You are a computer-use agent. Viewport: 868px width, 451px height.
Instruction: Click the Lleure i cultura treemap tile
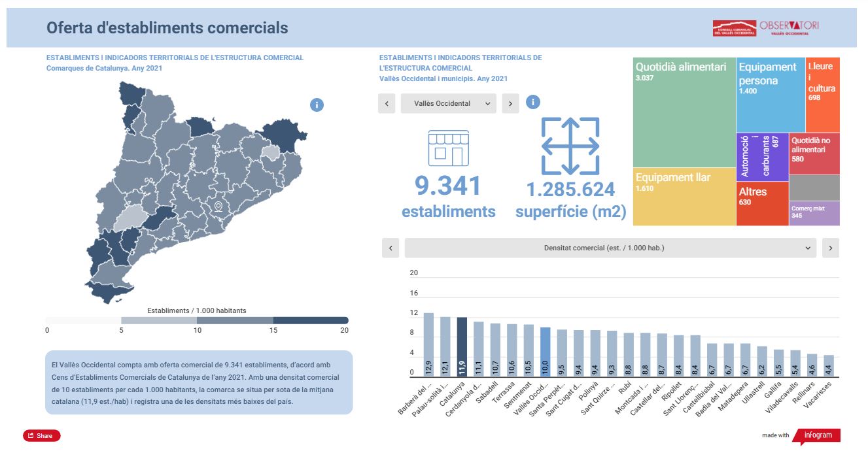(x=823, y=95)
